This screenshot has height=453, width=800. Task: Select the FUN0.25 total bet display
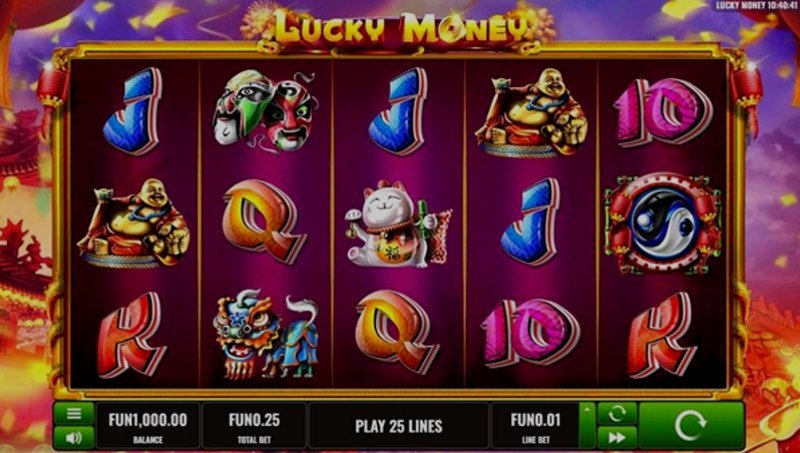click(254, 425)
